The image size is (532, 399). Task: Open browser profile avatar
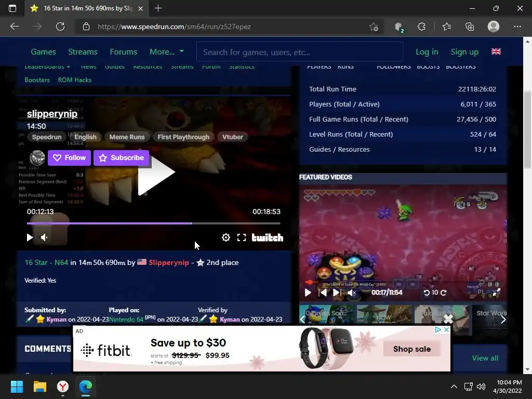(494, 26)
